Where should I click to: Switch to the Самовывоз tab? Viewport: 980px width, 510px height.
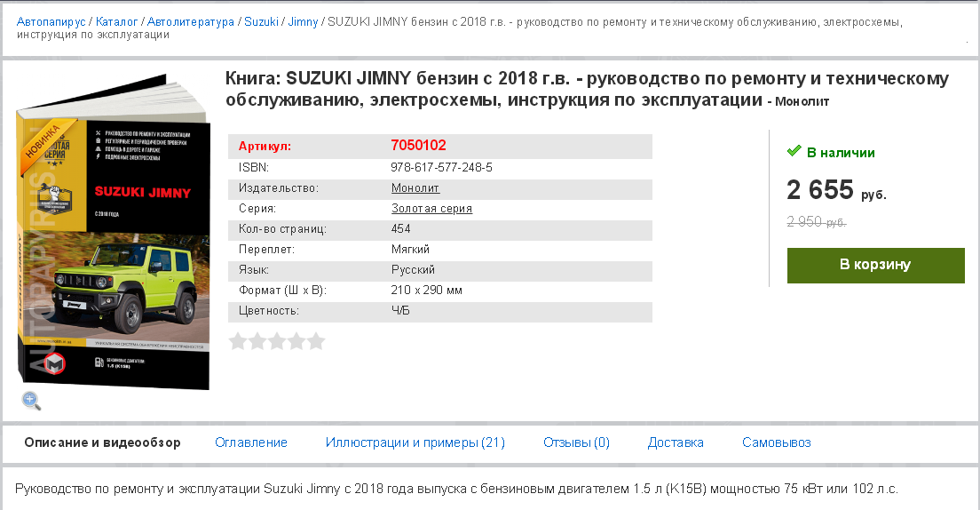pyautogui.click(x=776, y=442)
